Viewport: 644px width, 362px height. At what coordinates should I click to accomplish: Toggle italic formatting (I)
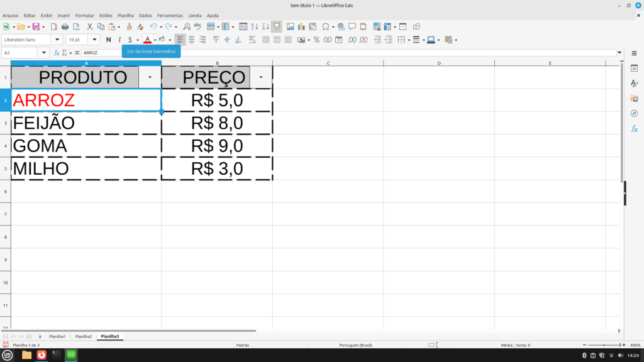pyautogui.click(x=119, y=40)
